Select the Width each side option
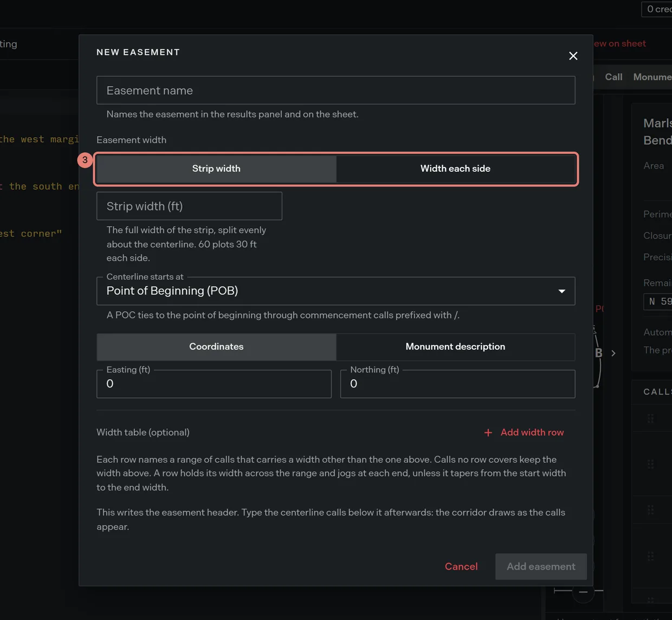The height and width of the screenshot is (620, 672). 455,169
